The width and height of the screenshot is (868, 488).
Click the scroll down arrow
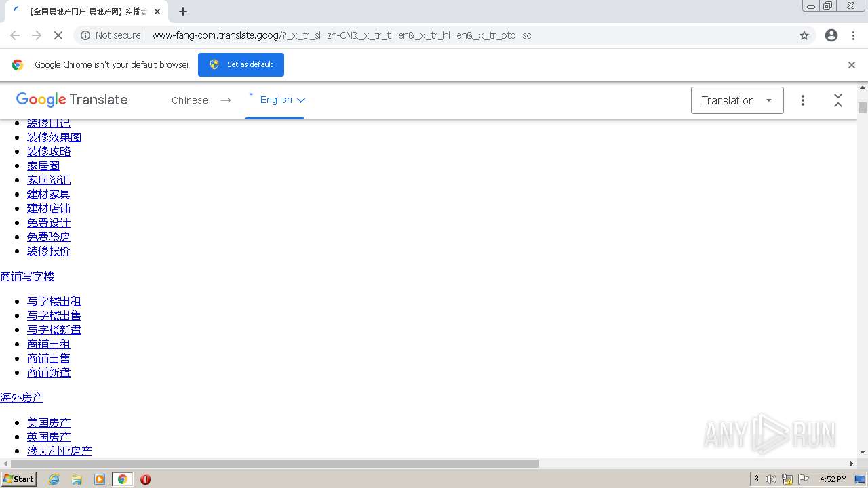(x=863, y=452)
